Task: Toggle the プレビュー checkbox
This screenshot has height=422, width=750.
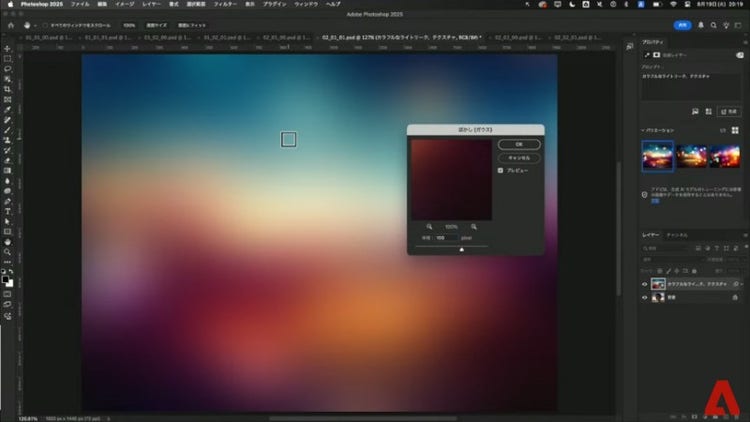Action: [x=500, y=171]
